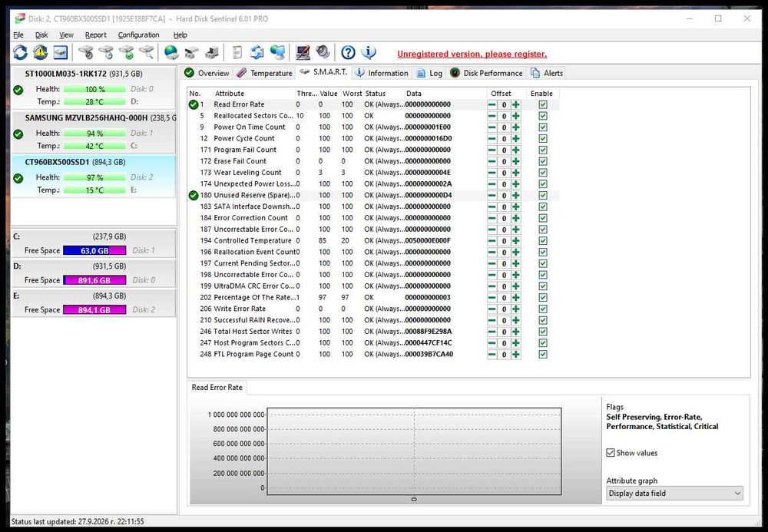The height and width of the screenshot is (532, 768).
Task: Click the speaker sound toolbar icon
Action: coord(323,52)
